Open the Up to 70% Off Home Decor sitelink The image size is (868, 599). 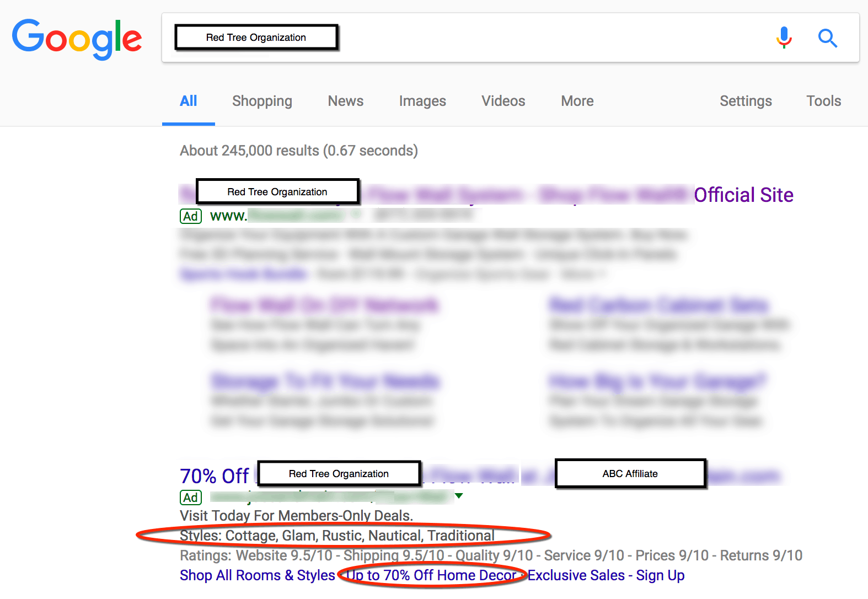pos(431,575)
